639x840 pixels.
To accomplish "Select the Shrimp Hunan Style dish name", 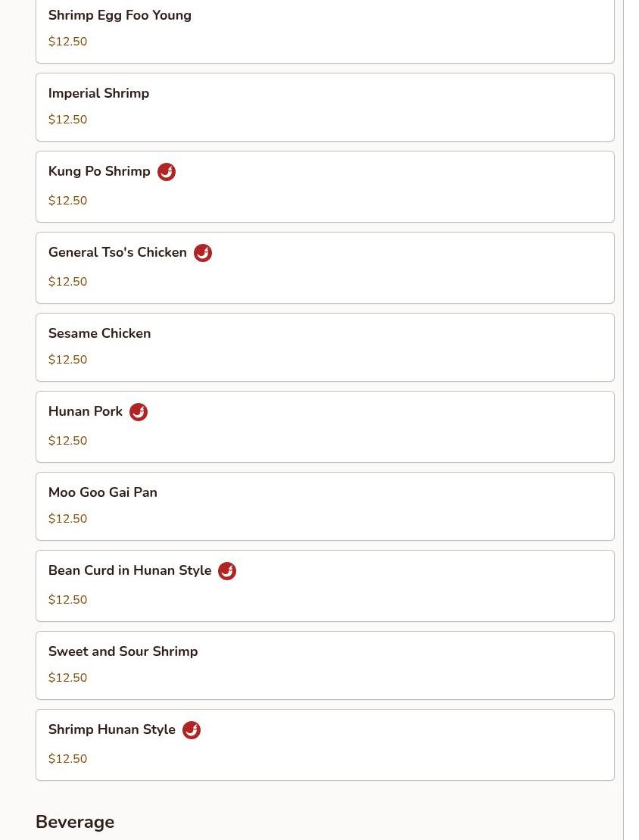I will (x=112, y=729).
